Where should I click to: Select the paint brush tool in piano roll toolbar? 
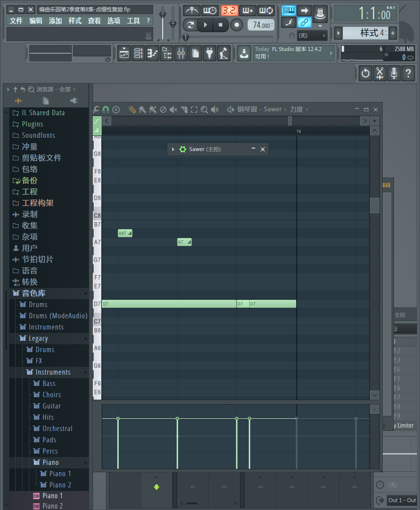coord(143,109)
